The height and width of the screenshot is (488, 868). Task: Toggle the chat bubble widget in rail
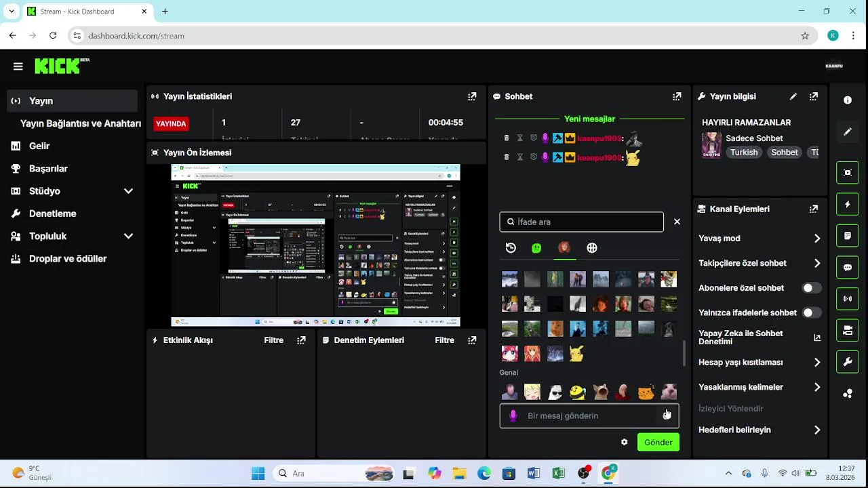[x=848, y=267]
